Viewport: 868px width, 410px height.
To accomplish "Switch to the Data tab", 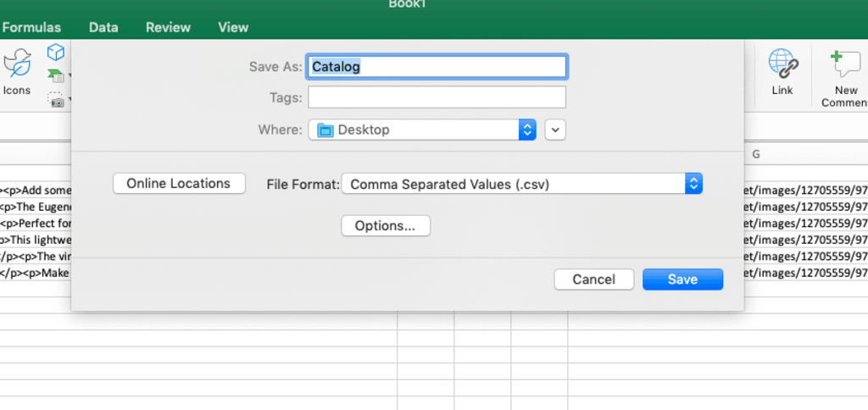I will (x=103, y=27).
